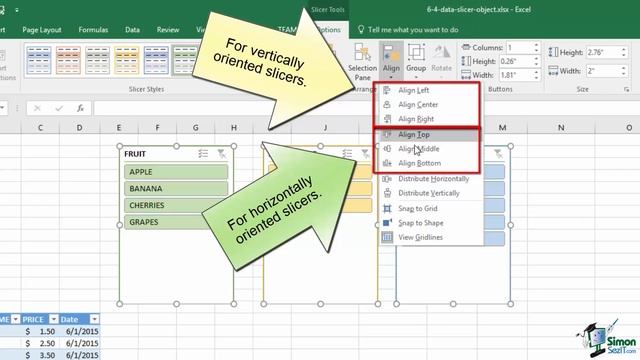This screenshot has height=360, width=640.
Task: Click the Align Bottom icon
Action: [387, 163]
